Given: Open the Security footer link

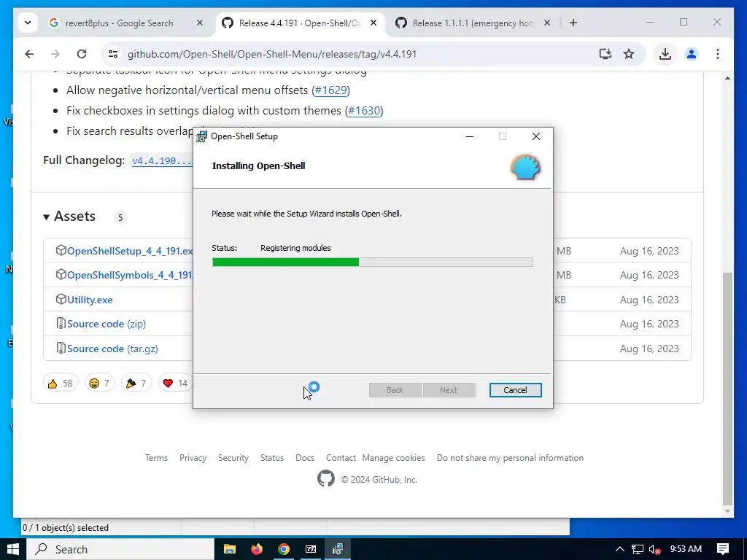Looking at the screenshot, I should pos(233,458).
